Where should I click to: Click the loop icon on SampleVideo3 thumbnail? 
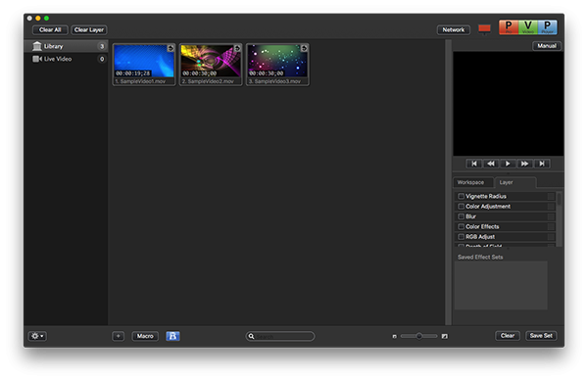[x=304, y=48]
